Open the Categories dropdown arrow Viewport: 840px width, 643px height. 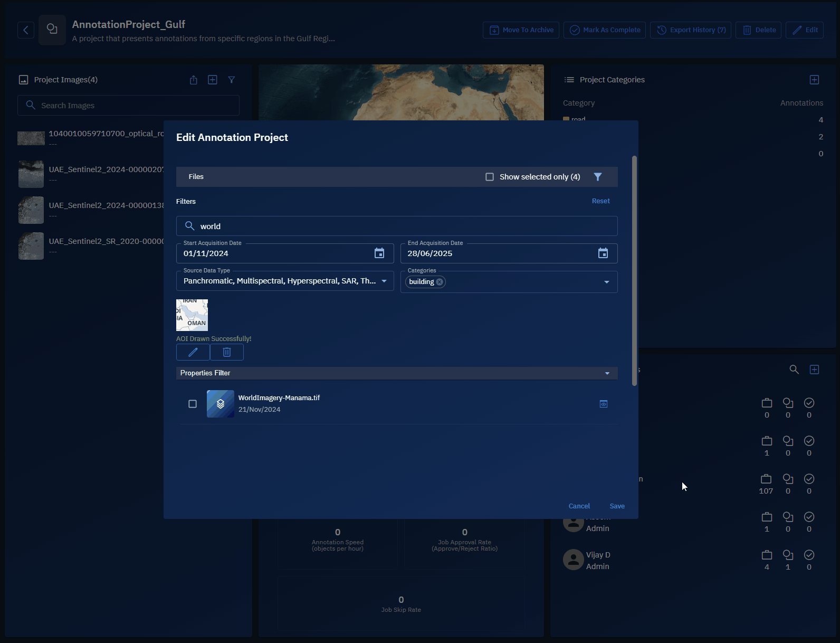point(606,282)
